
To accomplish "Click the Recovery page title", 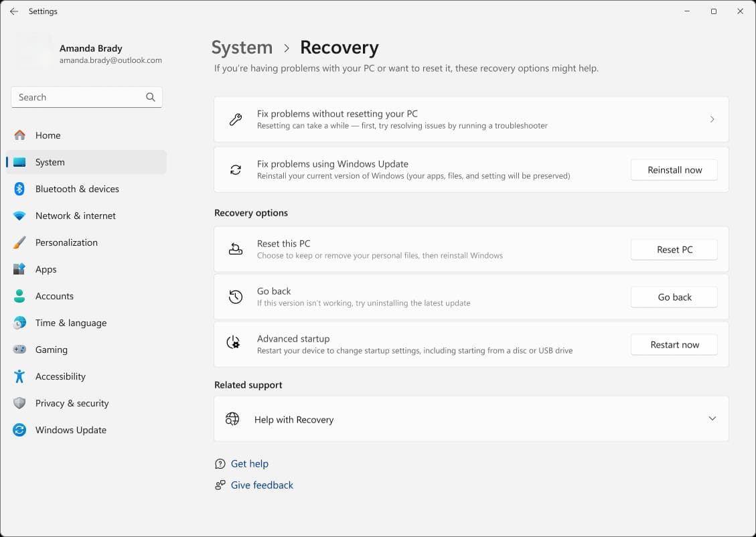I will coord(339,48).
